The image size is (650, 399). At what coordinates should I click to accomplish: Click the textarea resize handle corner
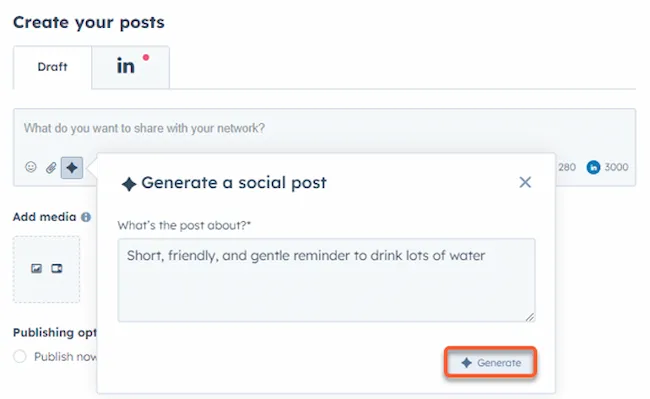click(530, 317)
